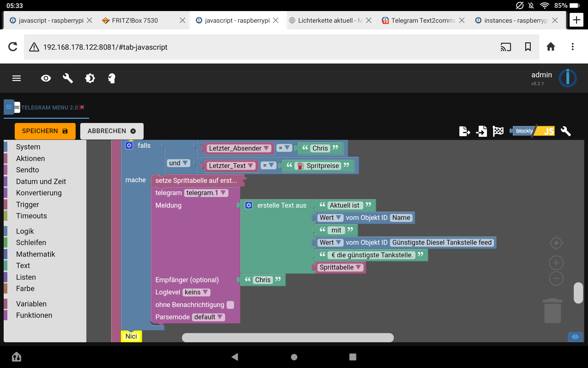The width and height of the screenshot is (588, 368).
Task: Click the checkered flag check blocks icon
Action: click(x=498, y=131)
